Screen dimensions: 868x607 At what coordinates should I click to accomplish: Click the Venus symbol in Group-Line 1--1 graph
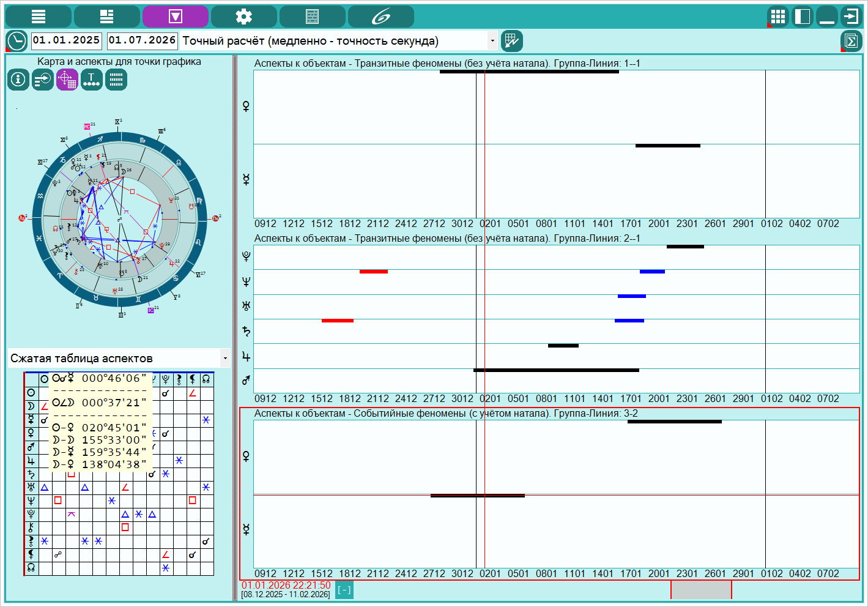click(246, 106)
